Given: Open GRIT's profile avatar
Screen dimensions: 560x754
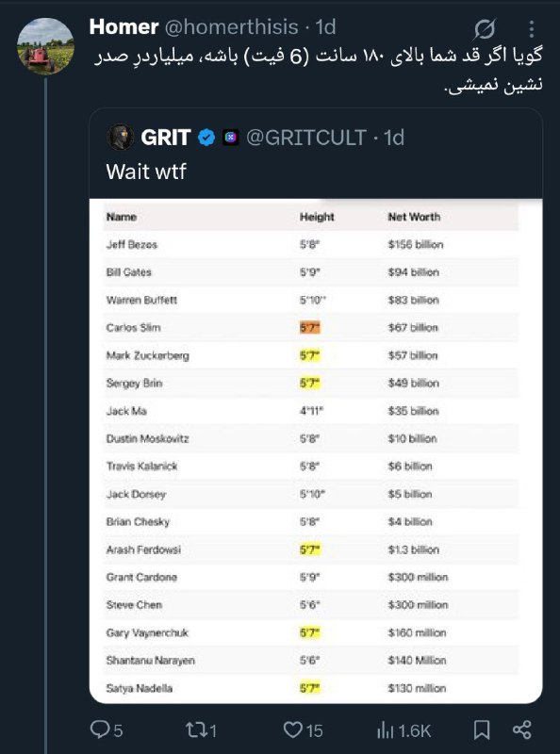Looking at the screenshot, I should (x=120, y=138).
